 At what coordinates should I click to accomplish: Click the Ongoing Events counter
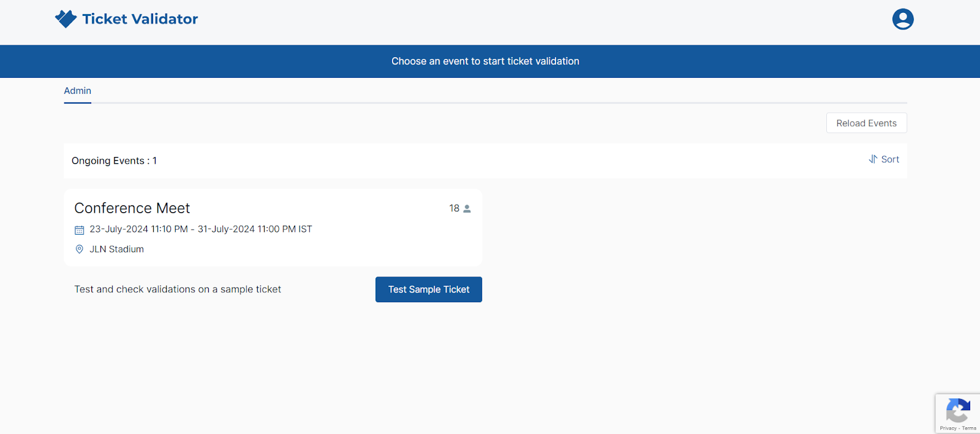114,160
